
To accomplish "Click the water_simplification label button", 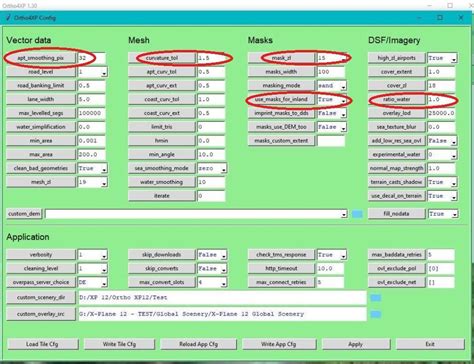I will 41,127.
